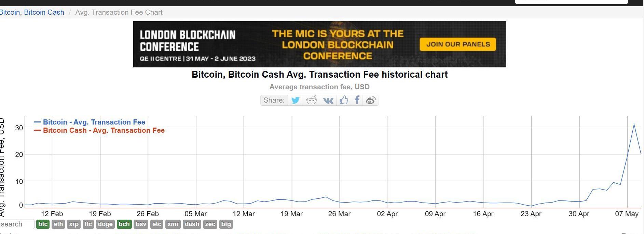Click the Join Our Panels button

(x=458, y=44)
